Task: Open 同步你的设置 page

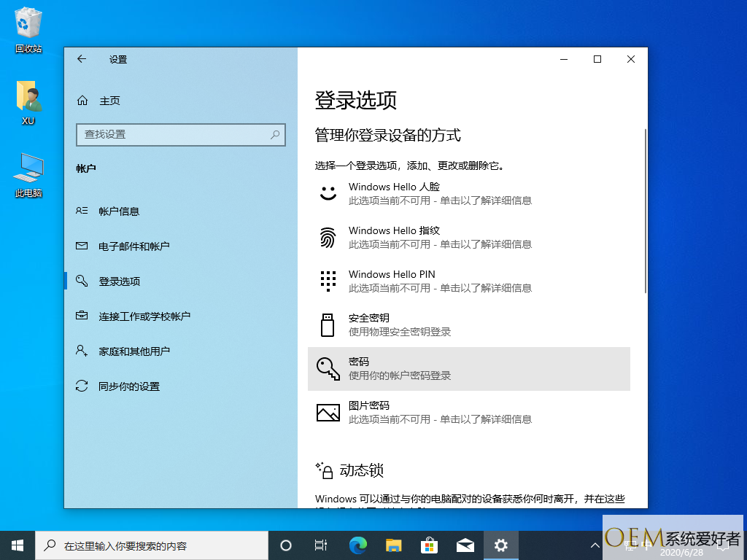Action: 181,386
